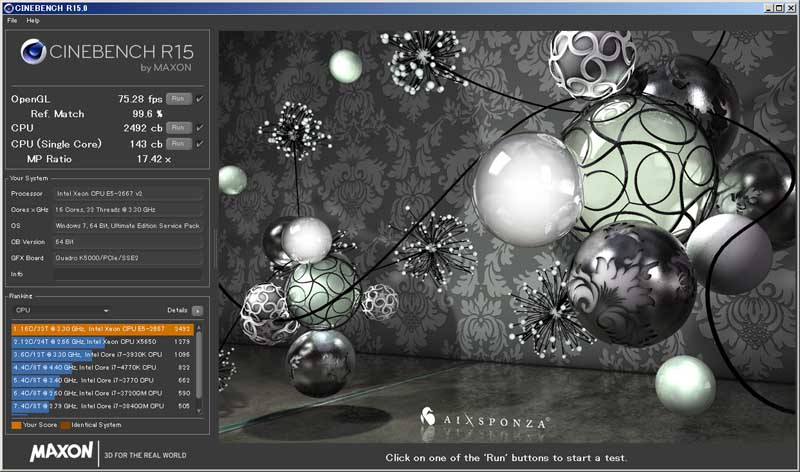The image size is (800, 472).
Task: Select ranking row 1 Xeon E5-2667 result
Action: pos(102,329)
